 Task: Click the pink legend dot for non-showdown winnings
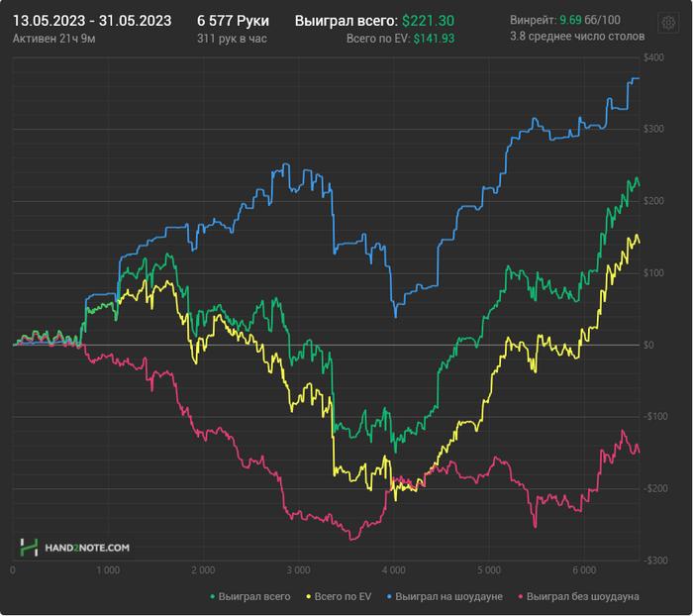tap(521, 597)
